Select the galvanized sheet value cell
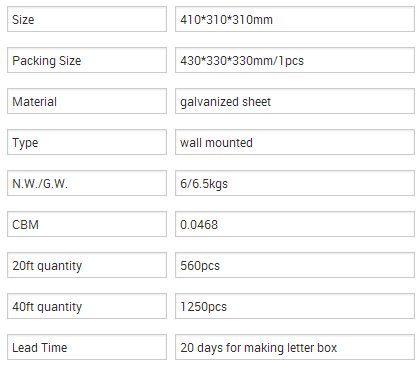The height and width of the screenshot is (368, 419). pos(295,101)
